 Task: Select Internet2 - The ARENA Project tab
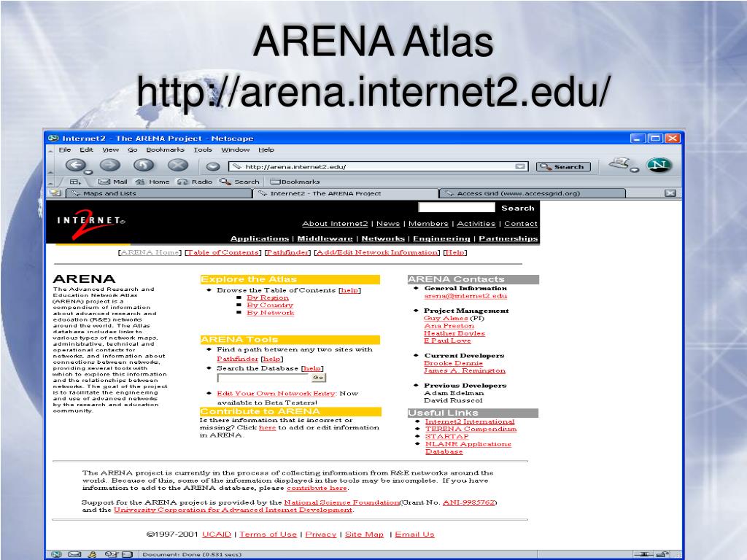click(x=345, y=192)
